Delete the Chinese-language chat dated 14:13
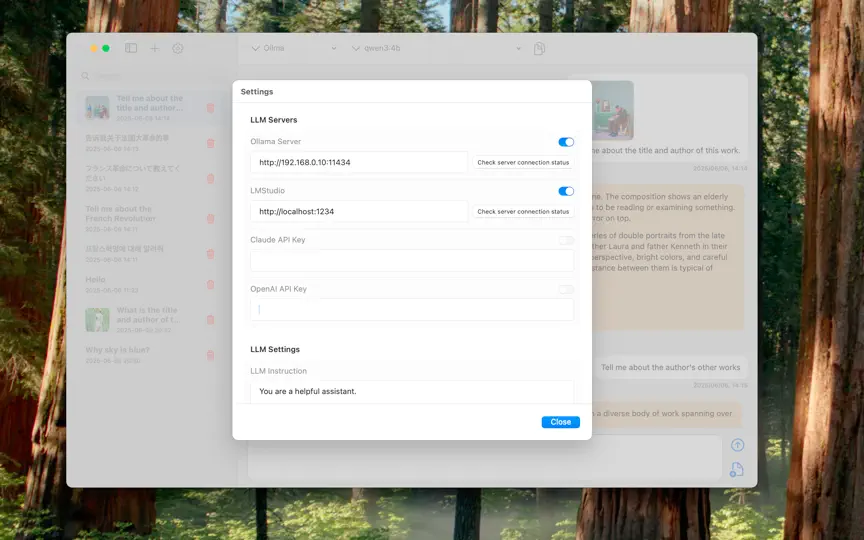 coord(210,143)
